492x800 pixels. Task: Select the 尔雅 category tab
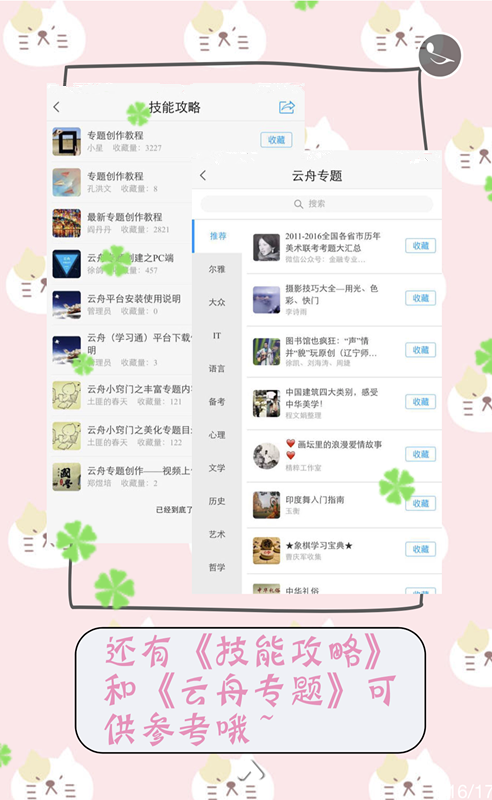pos(217,269)
